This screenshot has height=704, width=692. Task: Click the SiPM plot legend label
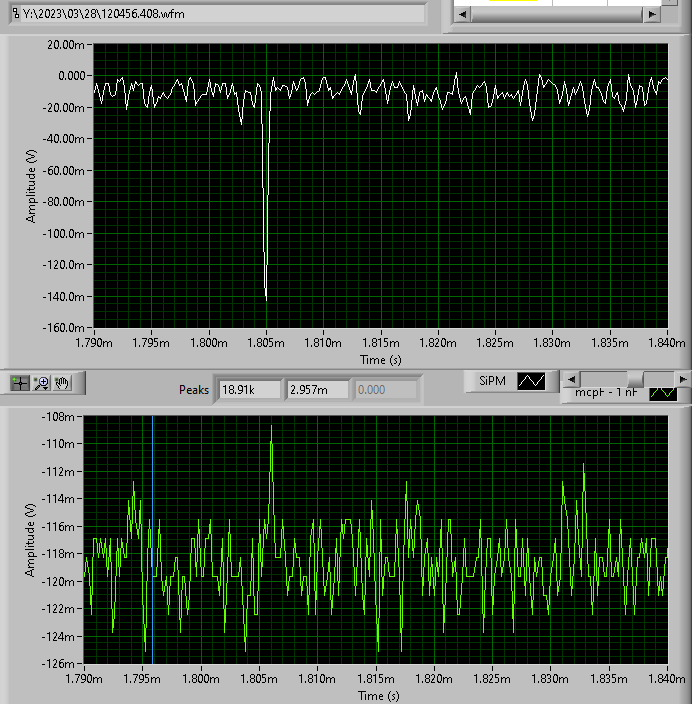click(490, 381)
